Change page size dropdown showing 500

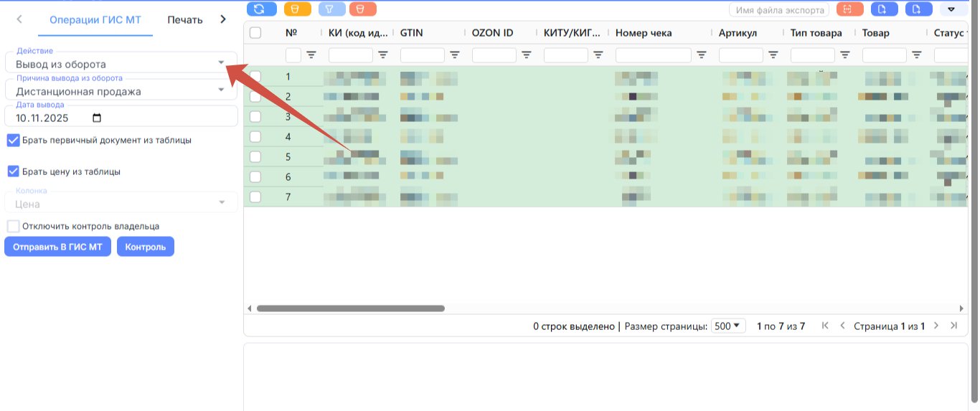pyautogui.click(x=728, y=326)
